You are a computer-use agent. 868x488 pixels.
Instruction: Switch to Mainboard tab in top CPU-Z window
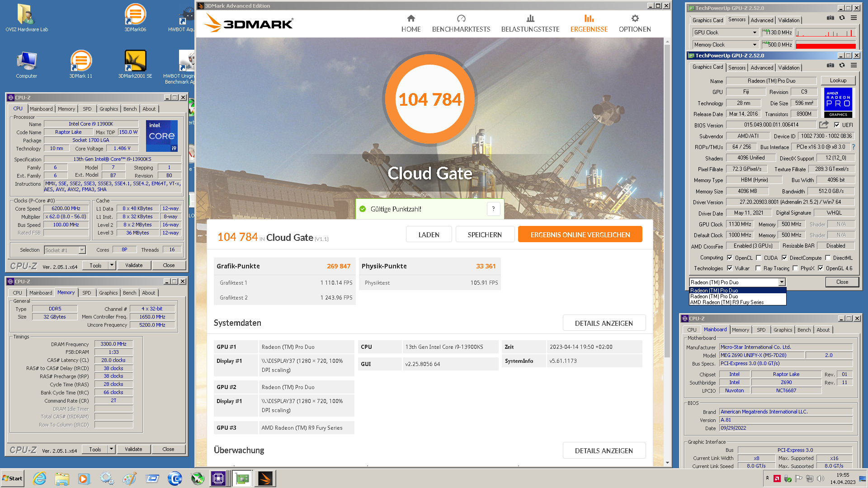pos(41,109)
